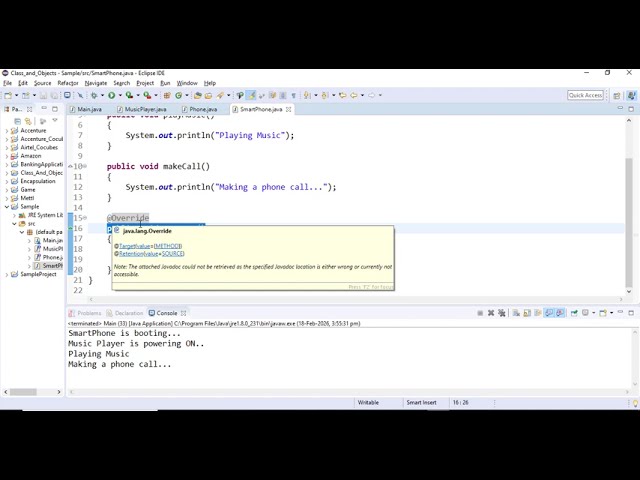Click the editor vertical scrollbar thumb

click(x=629, y=222)
